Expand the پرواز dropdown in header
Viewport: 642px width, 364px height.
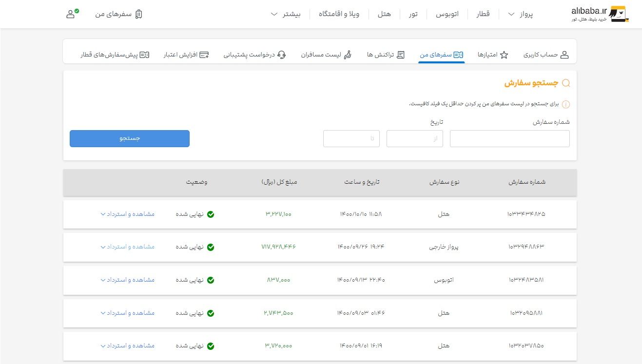520,14
